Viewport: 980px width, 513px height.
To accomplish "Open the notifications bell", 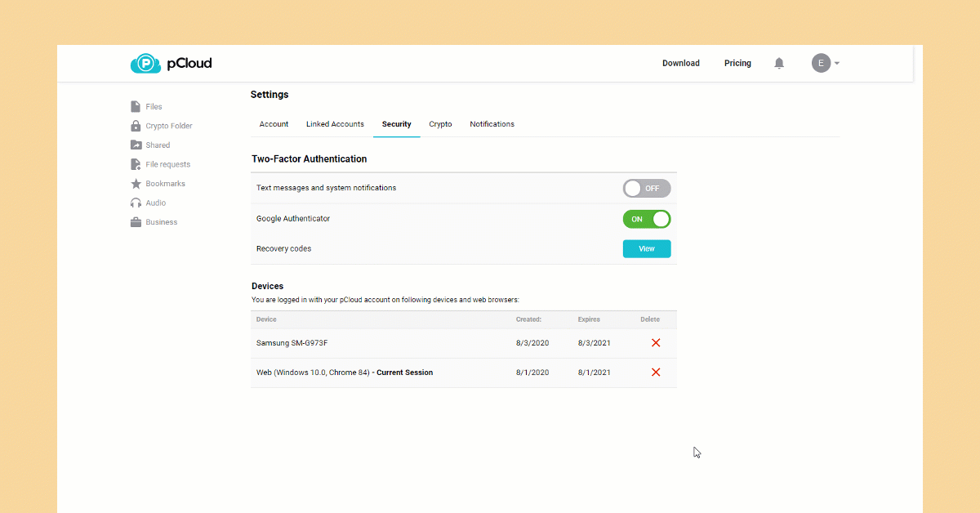I will point(779,63).
